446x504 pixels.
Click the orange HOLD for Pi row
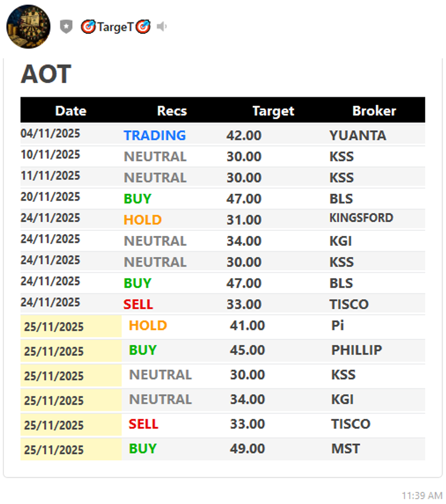[x=148, y=326]
